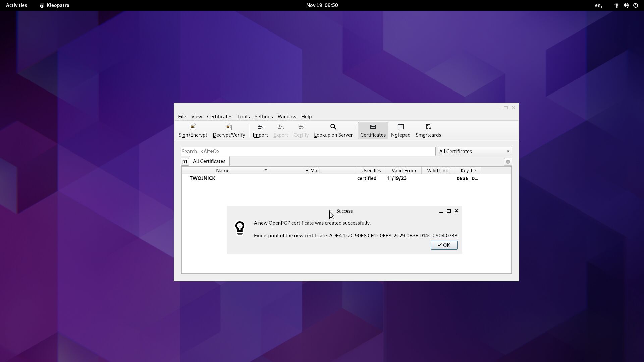Open the Activities overview

tap(16, 5)
